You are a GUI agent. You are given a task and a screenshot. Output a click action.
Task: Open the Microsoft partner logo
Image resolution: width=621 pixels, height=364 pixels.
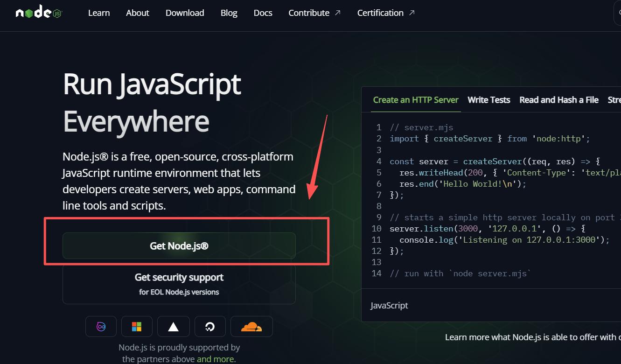137,327
